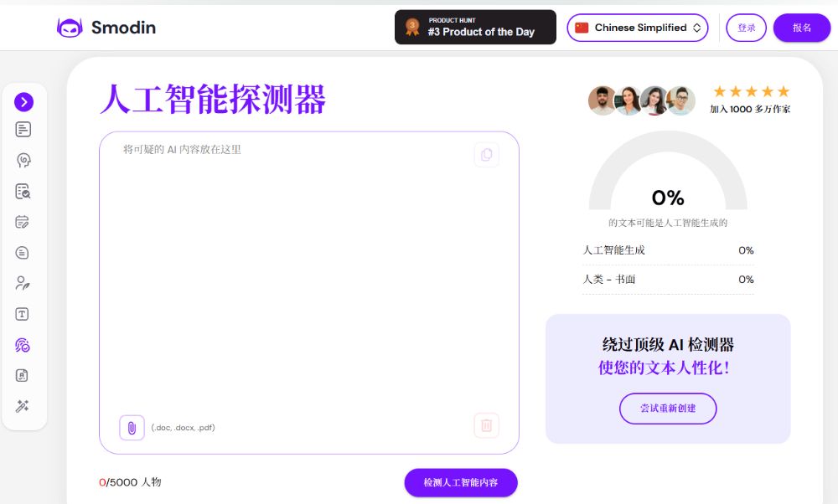The image size is (838, 504).
Task: Click the magic wand icon in sidebar
Action: (23, 406)
